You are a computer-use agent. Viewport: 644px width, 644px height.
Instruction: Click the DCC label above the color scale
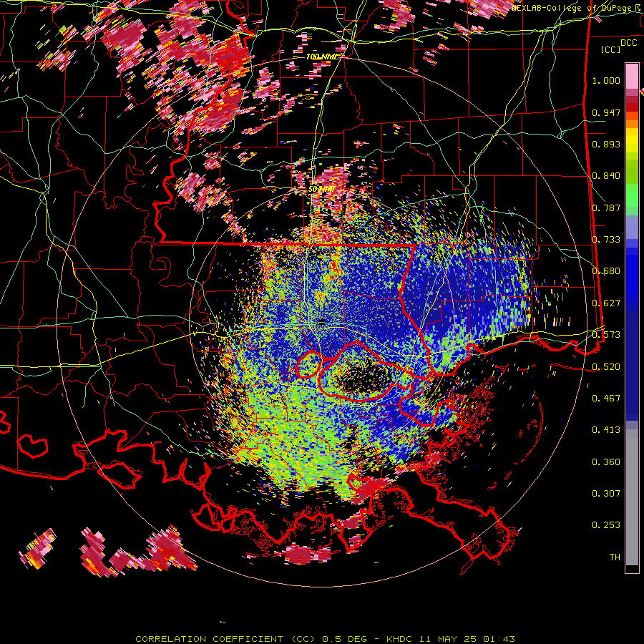(628, 43)
